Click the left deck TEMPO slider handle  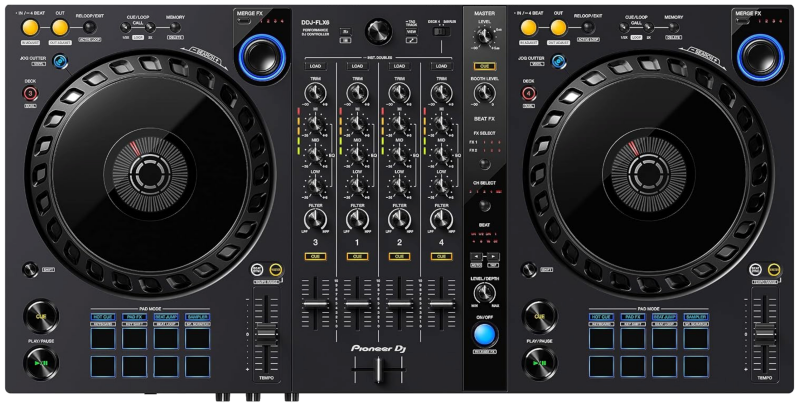pos(267,334)
